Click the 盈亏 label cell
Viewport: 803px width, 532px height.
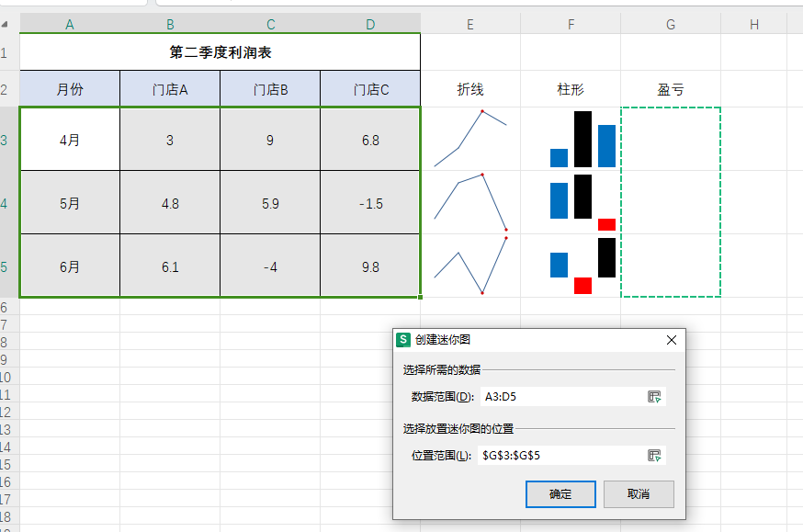671,89
